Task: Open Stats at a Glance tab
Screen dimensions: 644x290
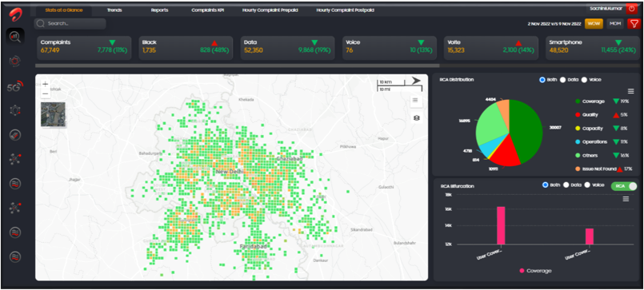Action: pyautogui.click(x=63, y=10)
